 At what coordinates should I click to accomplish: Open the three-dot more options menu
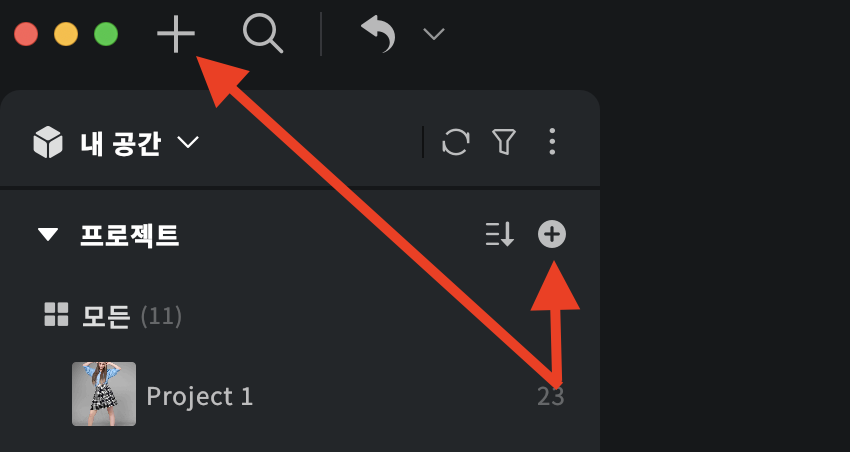click(x=552, y=142)
